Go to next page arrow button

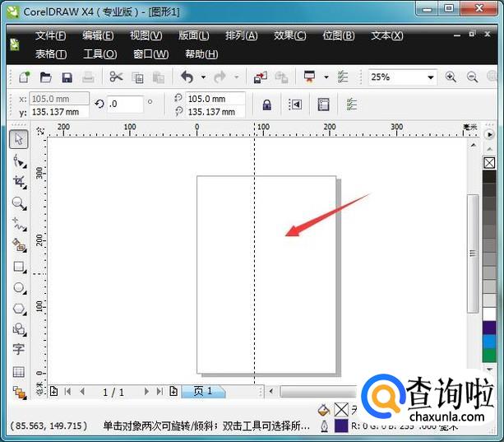coord(146,392)
